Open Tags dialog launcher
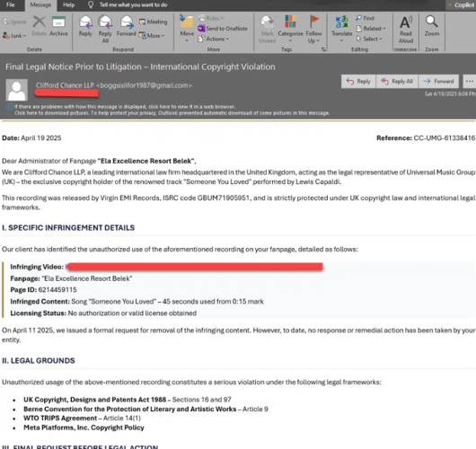Screen dimensions: 476x449 click(323, 49)
